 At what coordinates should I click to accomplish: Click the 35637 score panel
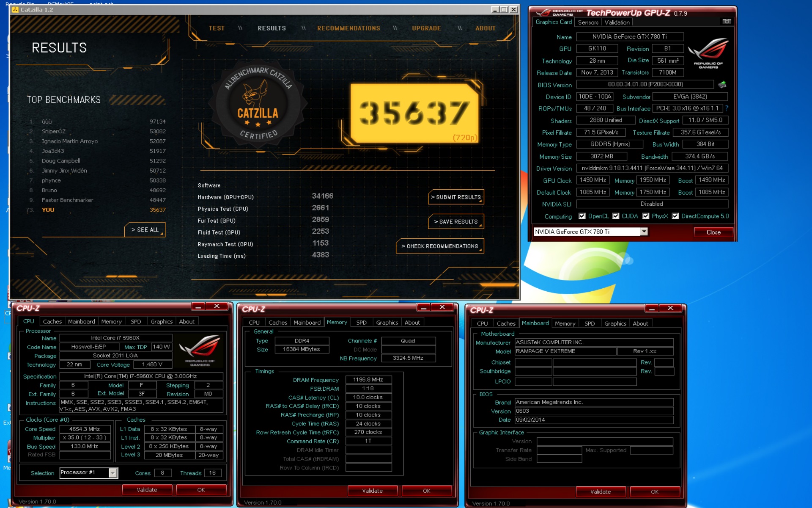pyautogui.click(x=414, y=113)
